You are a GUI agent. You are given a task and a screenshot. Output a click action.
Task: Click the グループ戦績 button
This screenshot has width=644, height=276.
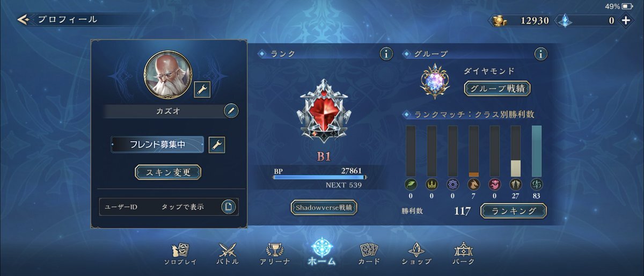click(x=497, y=88)
